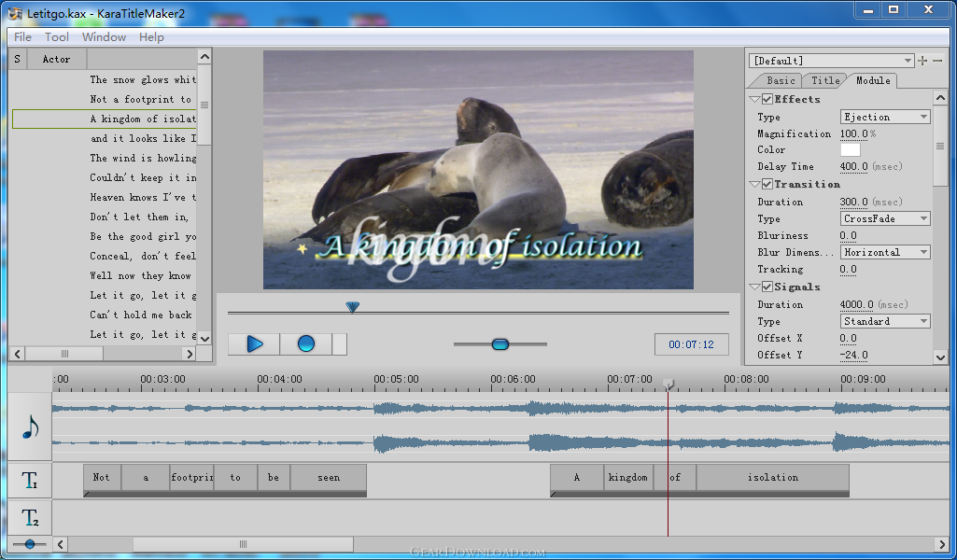Screen dimensions: 957x560
Task: Open the Effects Type dropdown showing Ejection
Action: coord(885,118)
